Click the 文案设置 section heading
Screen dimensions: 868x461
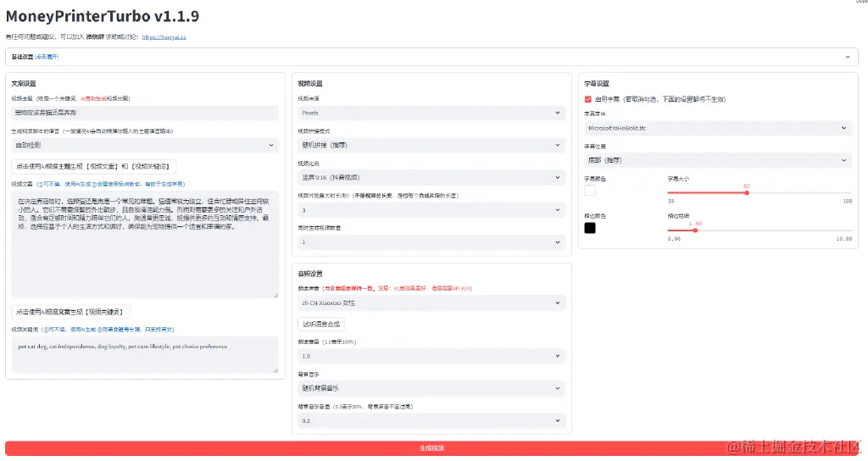[24, 84]
